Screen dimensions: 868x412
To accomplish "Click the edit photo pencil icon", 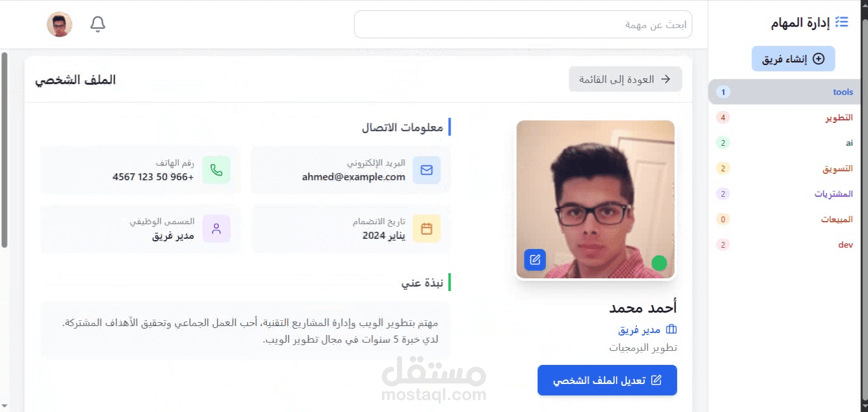I will coord(535,260).
